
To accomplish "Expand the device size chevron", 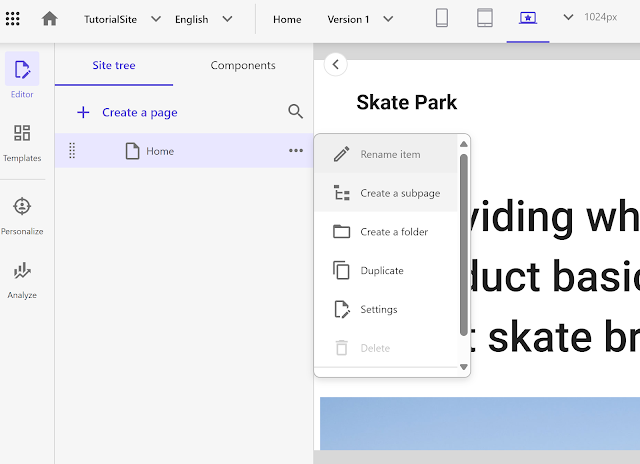I will 568,17.
